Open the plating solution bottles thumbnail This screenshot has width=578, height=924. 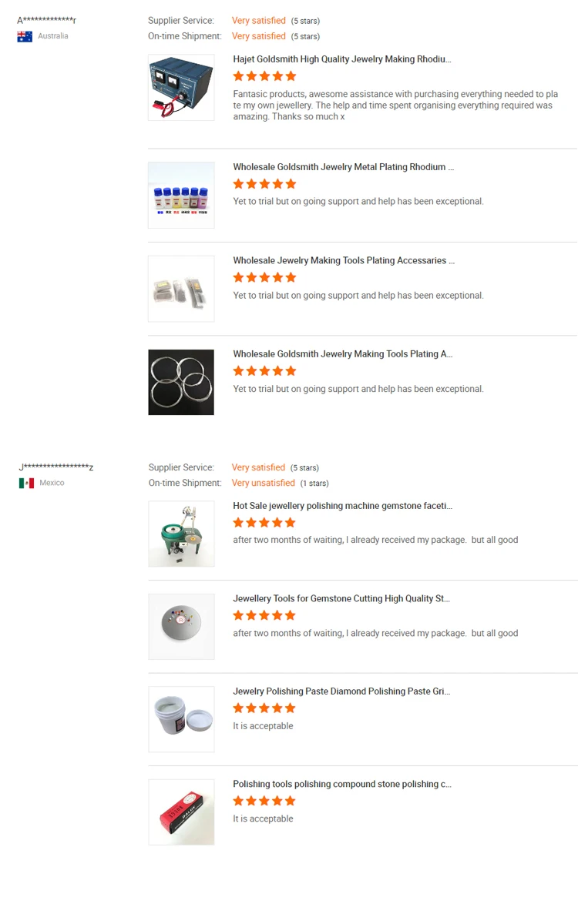click(181, 195)
